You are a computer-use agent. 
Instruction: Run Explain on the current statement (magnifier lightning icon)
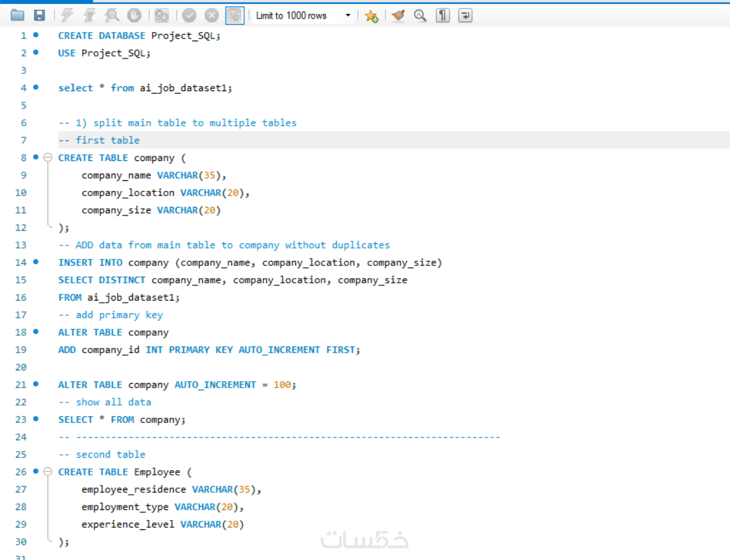(x=112, y=15)
